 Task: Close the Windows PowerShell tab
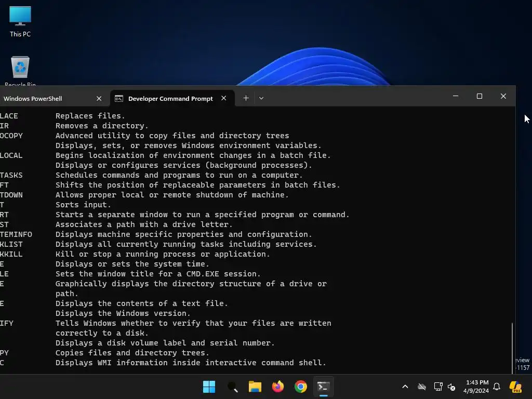99,98
